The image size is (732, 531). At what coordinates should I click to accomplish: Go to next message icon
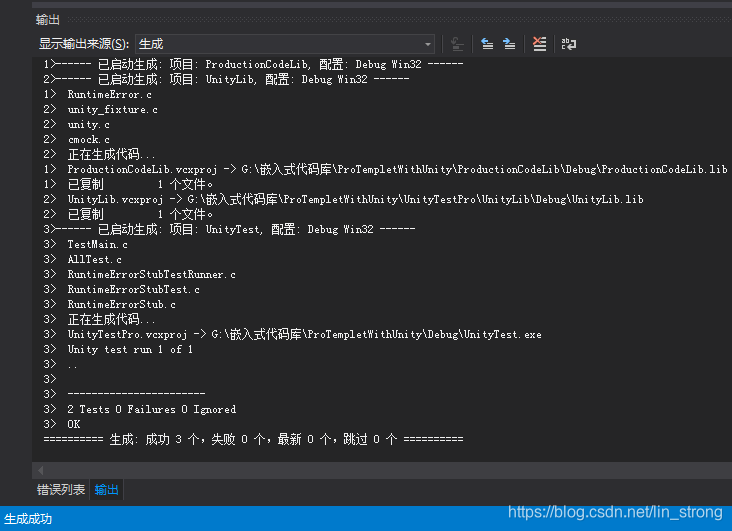[509, 44]
